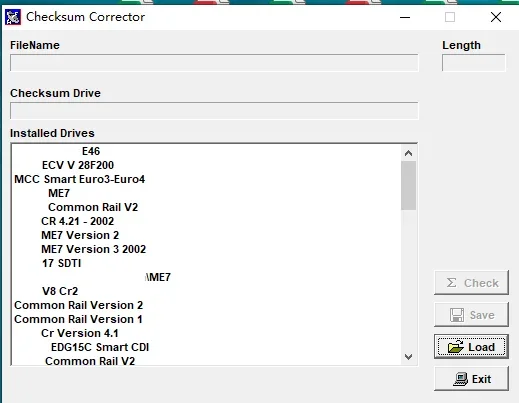Click inside the FileName field
The width and height of the screenshot is (519, 403).
click(214, 63)
